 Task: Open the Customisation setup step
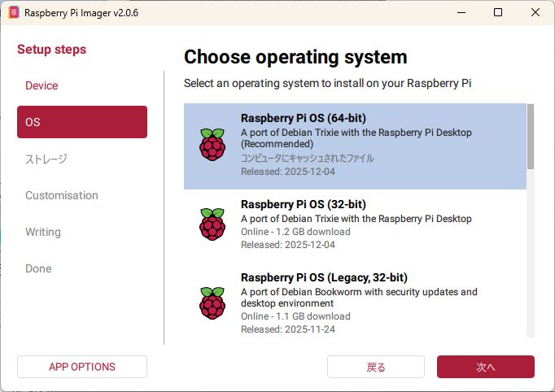(82, 195)
